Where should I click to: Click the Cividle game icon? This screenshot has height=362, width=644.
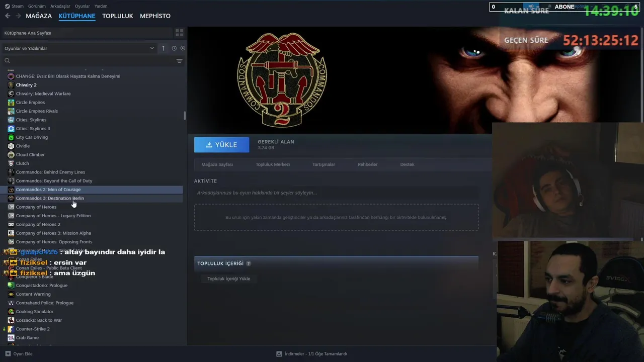pos(11,146)
